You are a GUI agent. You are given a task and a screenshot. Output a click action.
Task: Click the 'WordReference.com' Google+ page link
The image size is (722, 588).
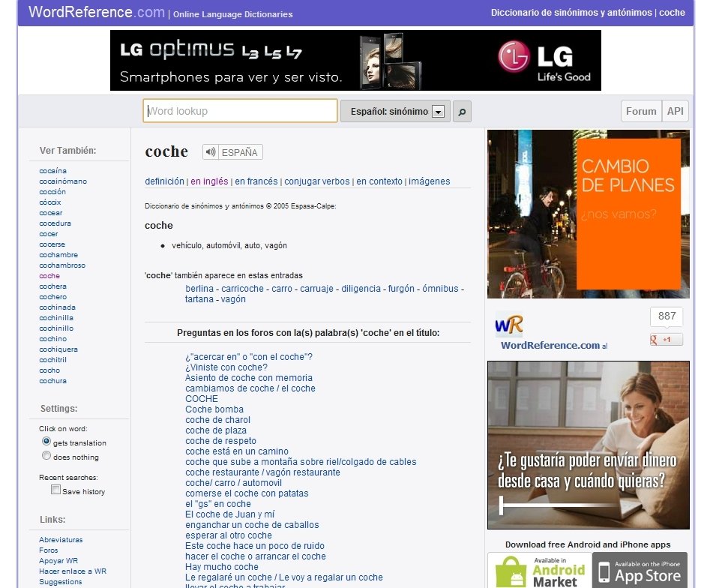pos(550,345)
